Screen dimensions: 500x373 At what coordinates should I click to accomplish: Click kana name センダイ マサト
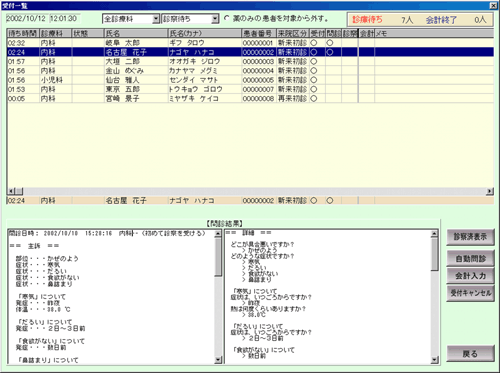point(193,80)
